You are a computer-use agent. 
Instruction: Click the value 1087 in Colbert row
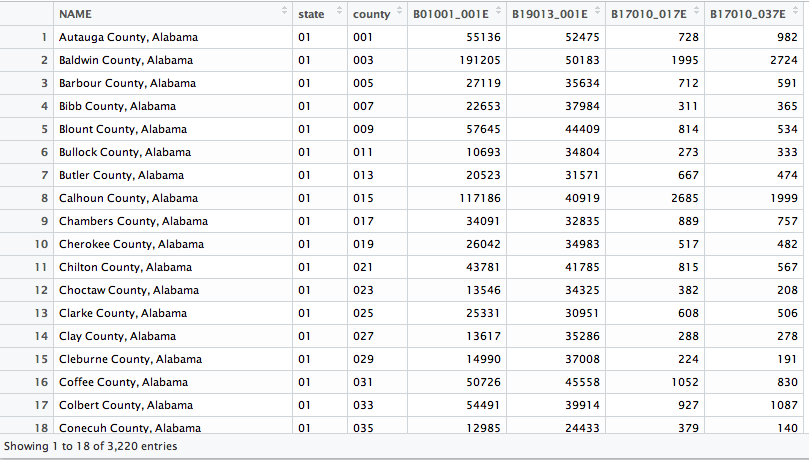pos(784,405)
